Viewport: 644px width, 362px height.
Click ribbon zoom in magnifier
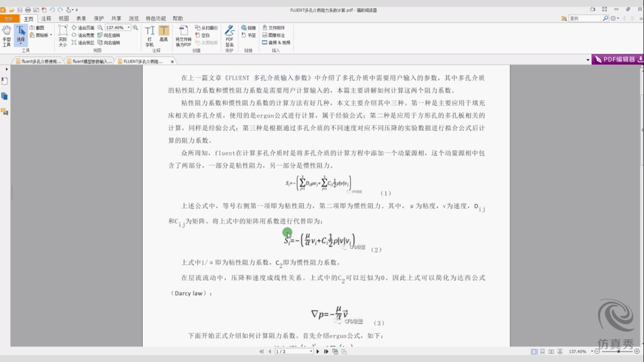pos(135,28)
